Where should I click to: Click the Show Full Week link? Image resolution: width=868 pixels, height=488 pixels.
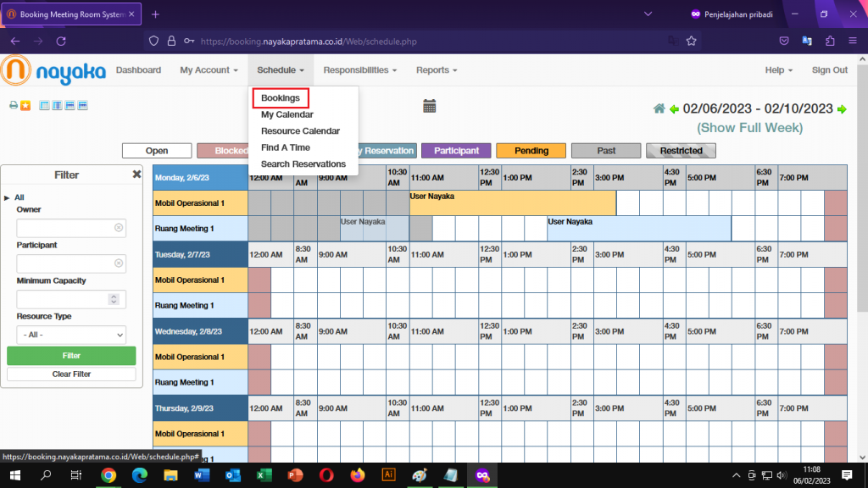coord(749,128)
